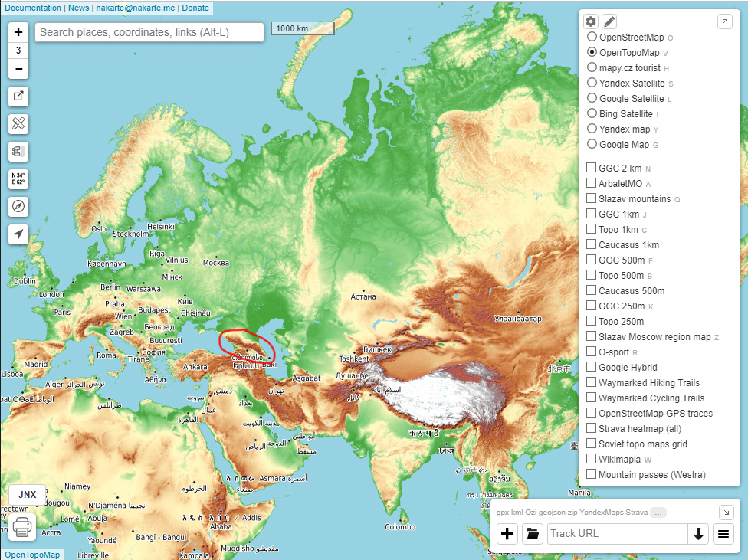The image size is (748, 560).
Task: Minimize the tracks panel with arrow button
Action: (725, 512)
